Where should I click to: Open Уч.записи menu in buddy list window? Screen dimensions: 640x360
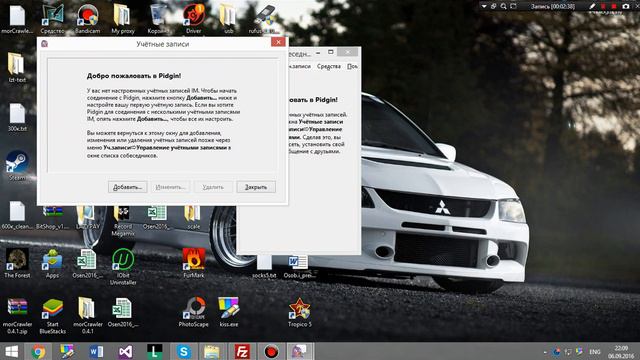pyautogui.click(x=300, y=66)
